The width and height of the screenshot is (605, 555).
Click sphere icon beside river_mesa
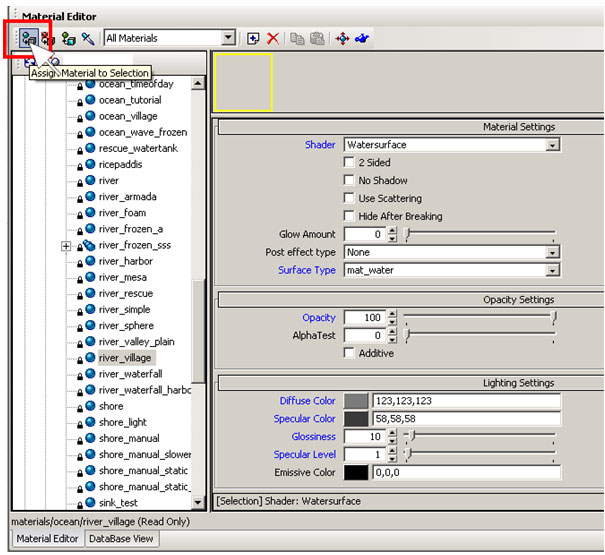click(x=90, y=277)
